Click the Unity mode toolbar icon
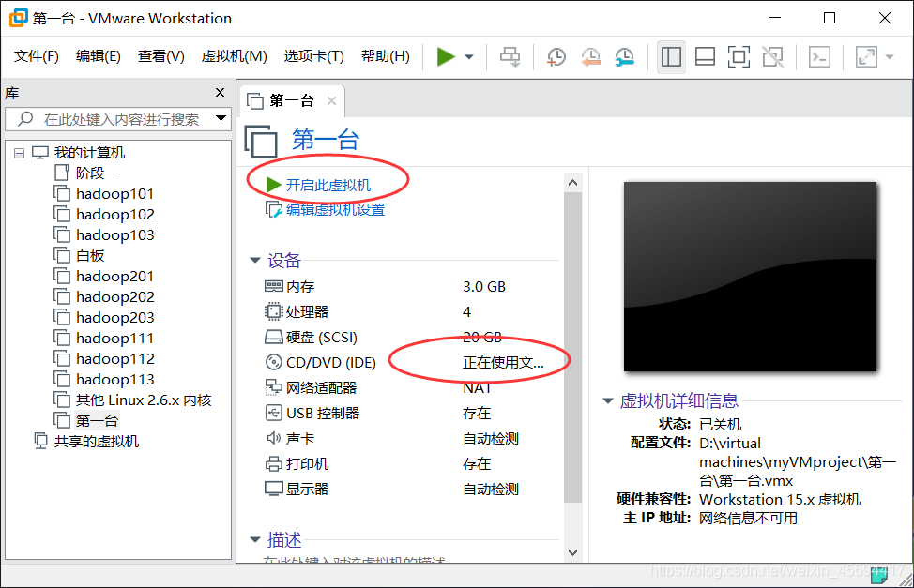The height and width of the screenshot is (588, 914). point(773,56)
